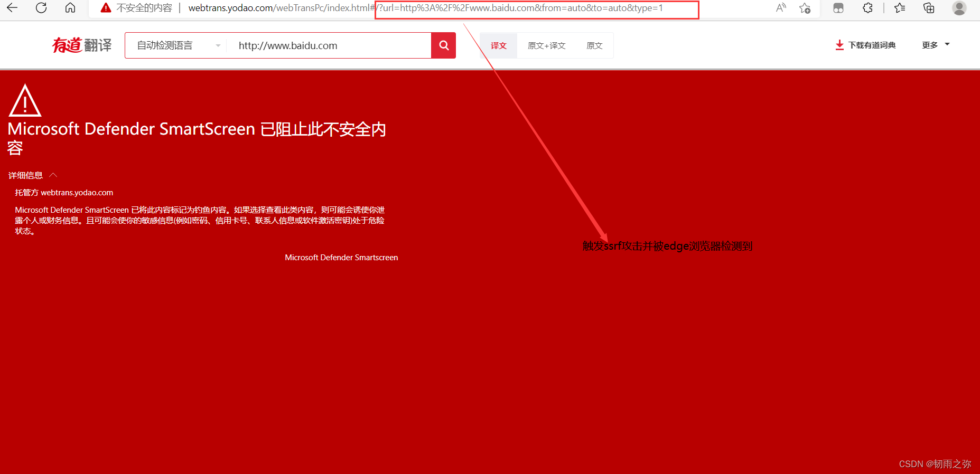Open the collections icon in browser toolbar

coord(929,8)
